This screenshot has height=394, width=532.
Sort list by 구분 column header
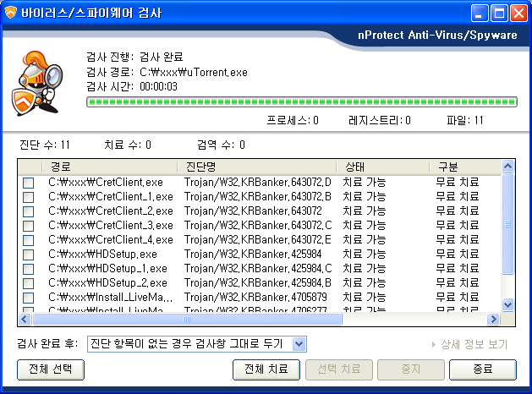(465, 167)
